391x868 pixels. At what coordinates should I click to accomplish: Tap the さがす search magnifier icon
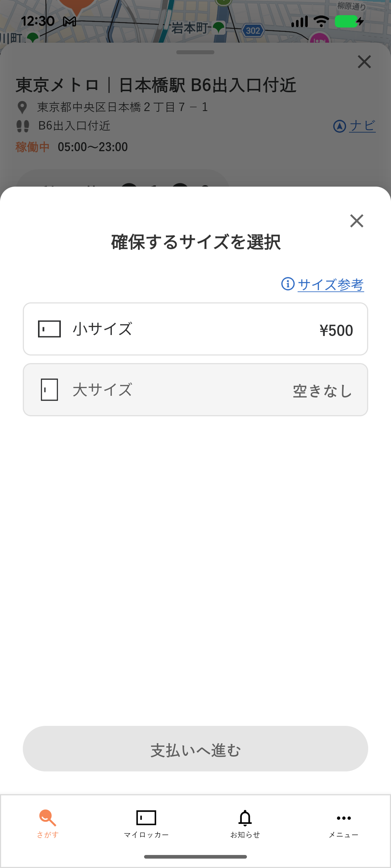(x=47, y=818)
